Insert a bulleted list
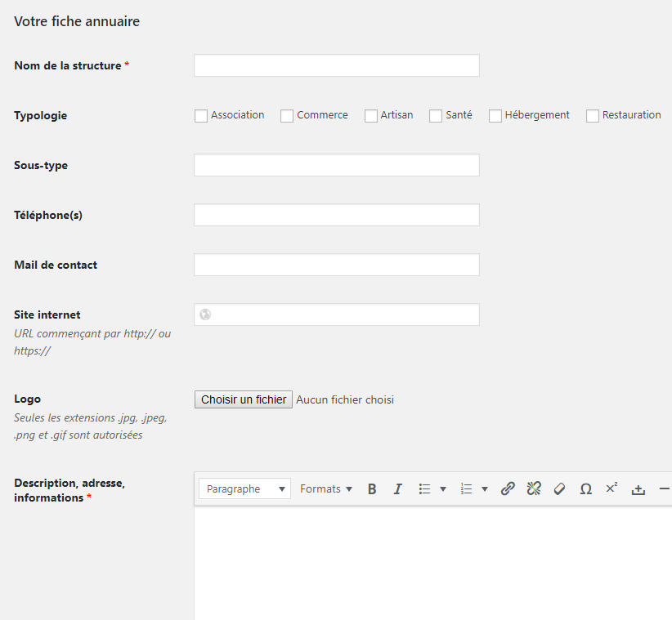 (424, 489)
